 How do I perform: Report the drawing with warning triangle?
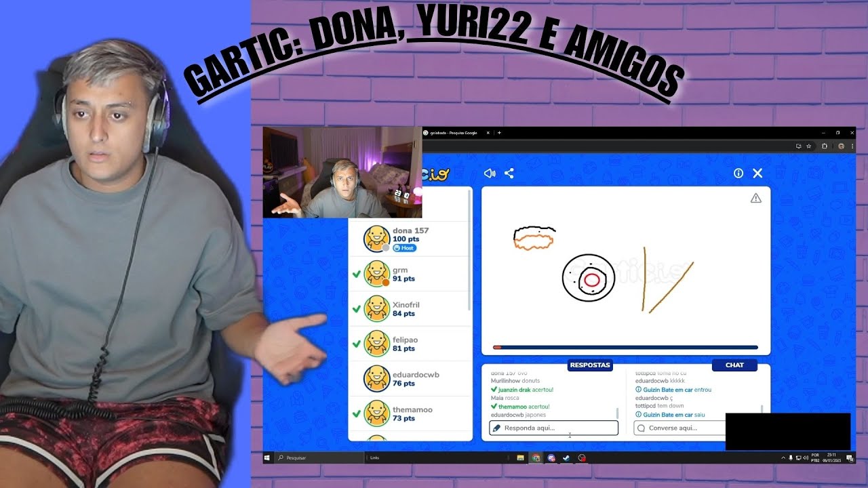[756, 198]
